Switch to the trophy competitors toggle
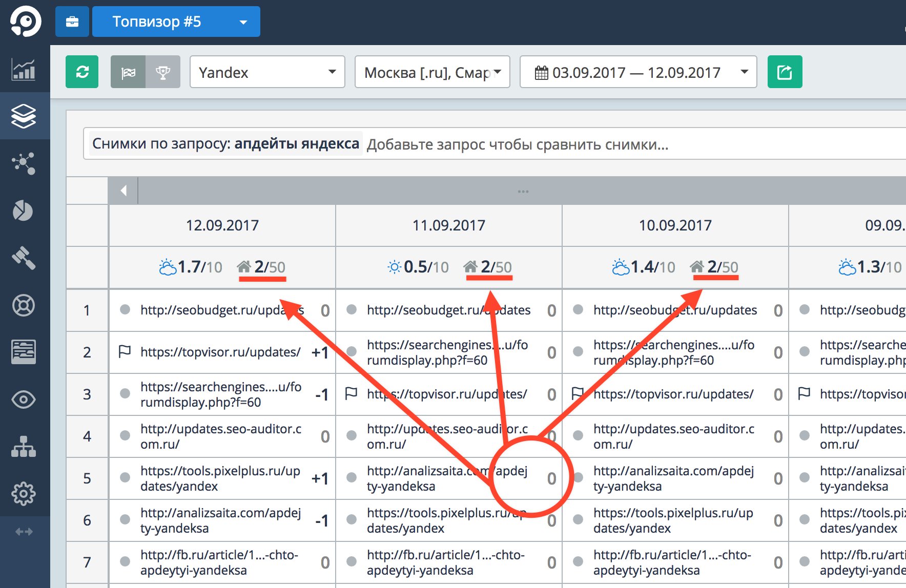The image size is (906, 588). (163, 72)
